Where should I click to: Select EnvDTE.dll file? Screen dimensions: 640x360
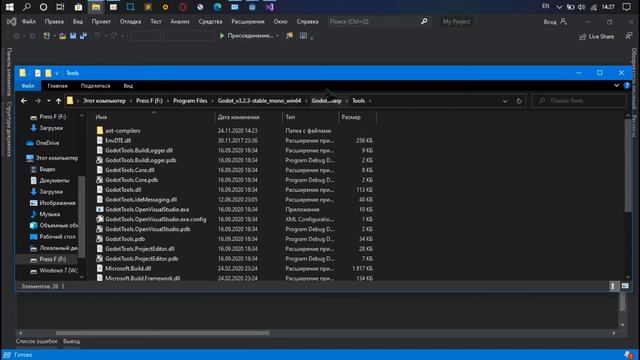click(x=118, y=140)
